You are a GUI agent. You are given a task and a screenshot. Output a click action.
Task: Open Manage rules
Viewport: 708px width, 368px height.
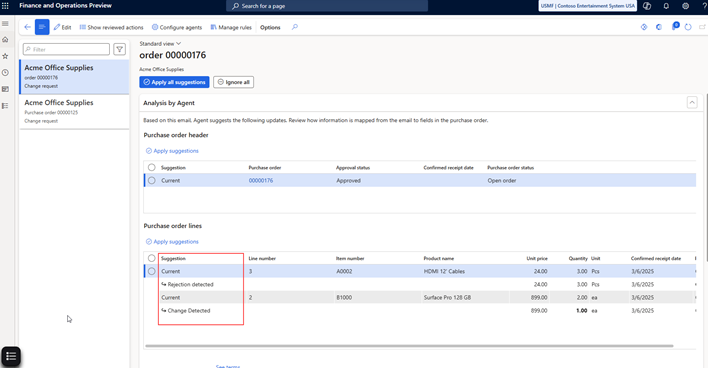pyautogui.click(x=231, y=27)
